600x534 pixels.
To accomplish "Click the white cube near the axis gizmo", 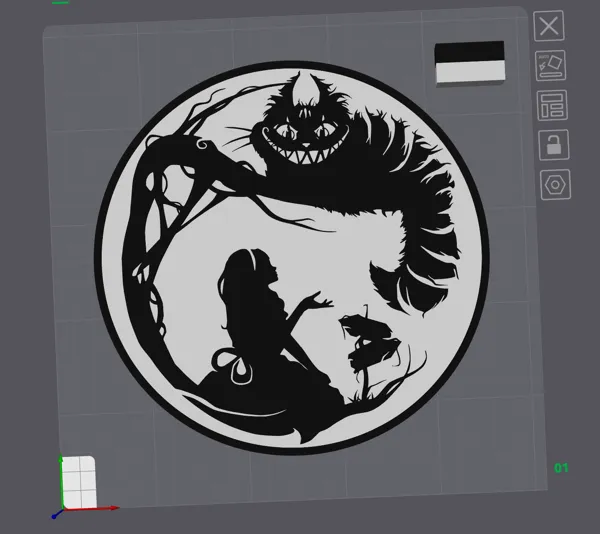I will (x=79, y=482).
